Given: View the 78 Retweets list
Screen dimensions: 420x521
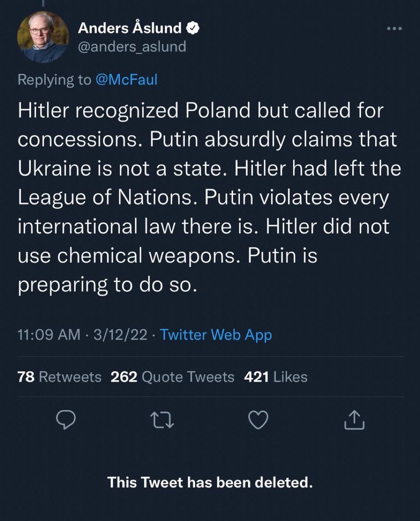Looking at the screenshot, I should click(59, 377).
